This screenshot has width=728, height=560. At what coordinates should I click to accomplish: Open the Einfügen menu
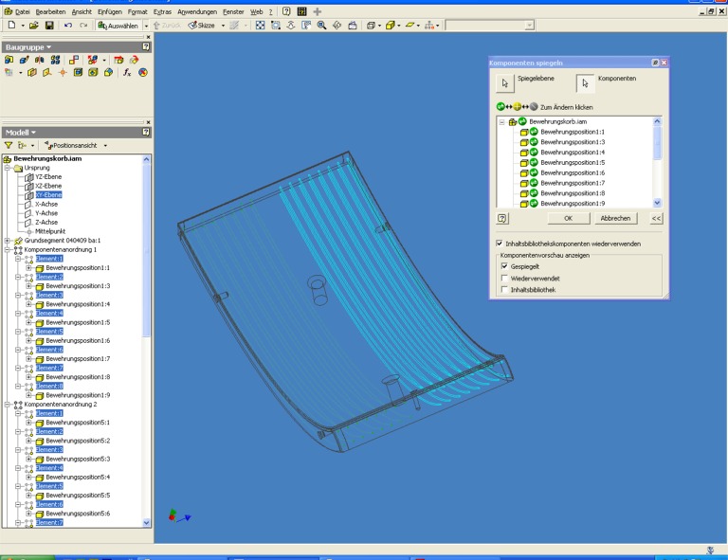(110, 10)
